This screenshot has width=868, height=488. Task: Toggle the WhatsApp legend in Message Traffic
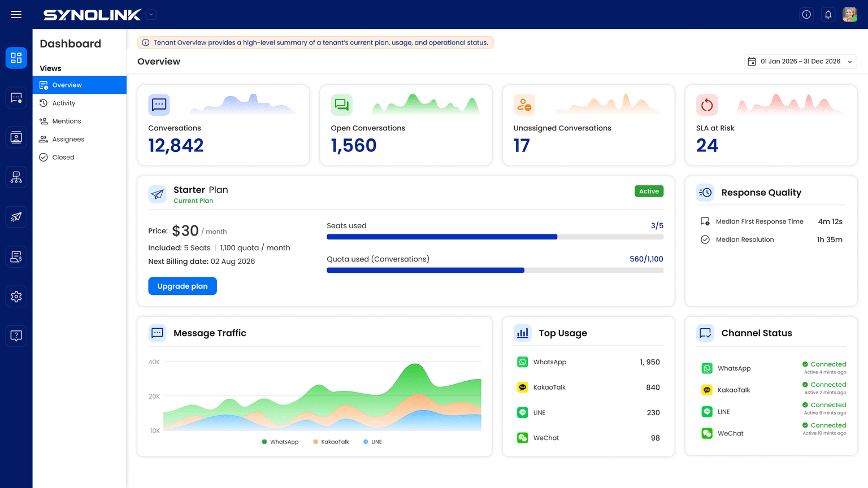click(x=280, y=442)
